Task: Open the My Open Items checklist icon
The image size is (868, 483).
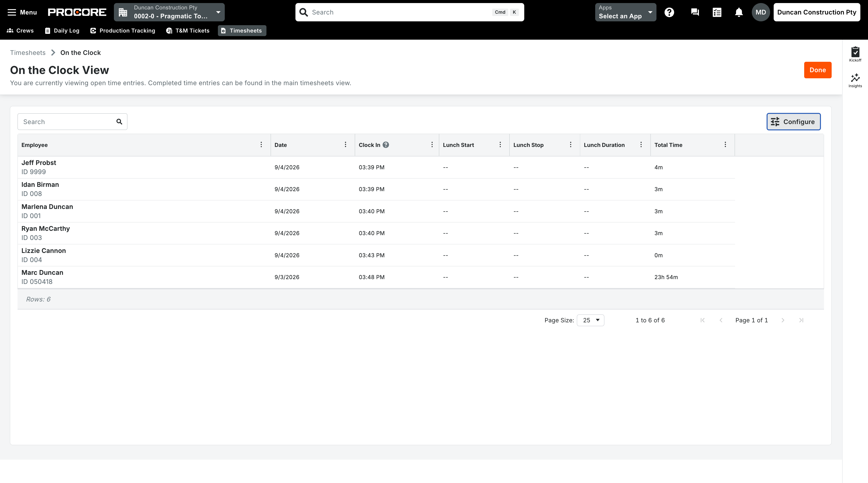Action: coord(717,12)
